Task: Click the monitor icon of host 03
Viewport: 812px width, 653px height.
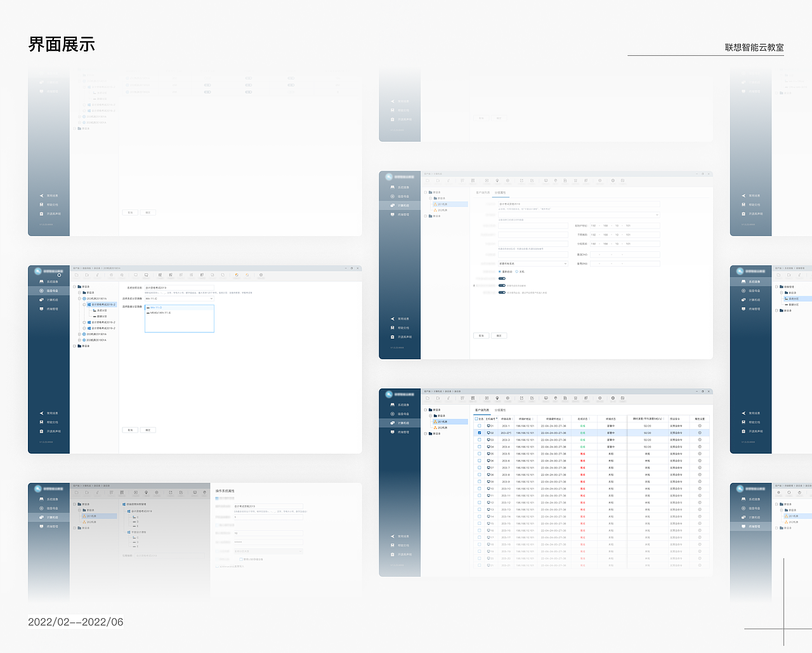Action: click(488, 440)
